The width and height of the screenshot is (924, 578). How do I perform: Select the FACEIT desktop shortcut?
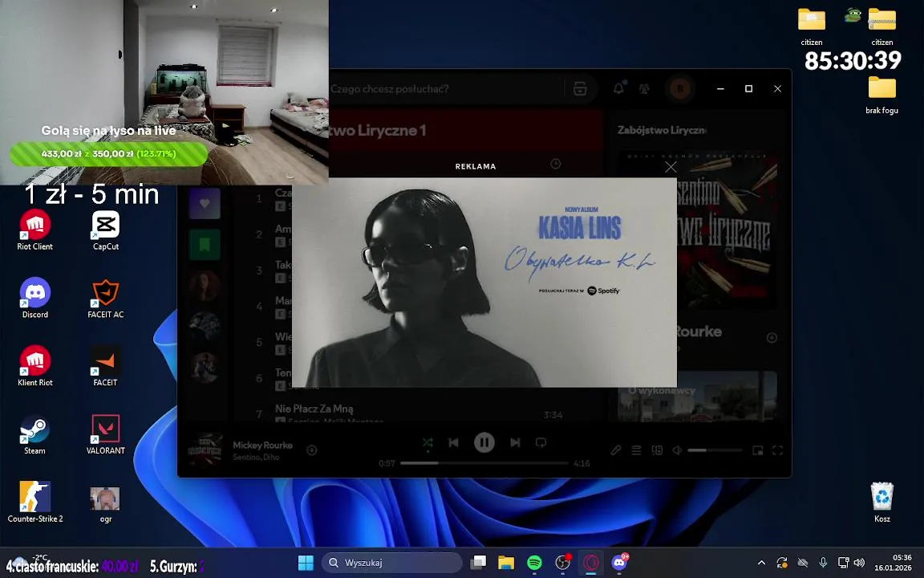[106, 366]
